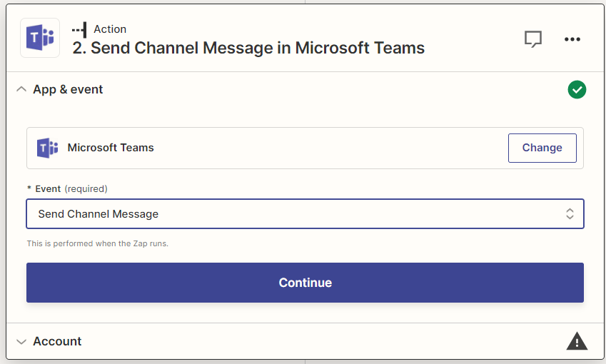Click the large Microsoft Teams logo in header
The width and height of the screenshot is (606, 364).
pyautogui.click(x=40, y=39)
